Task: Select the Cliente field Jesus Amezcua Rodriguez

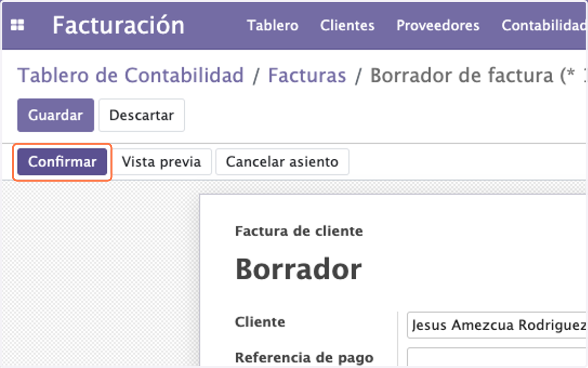Action: 497,325
